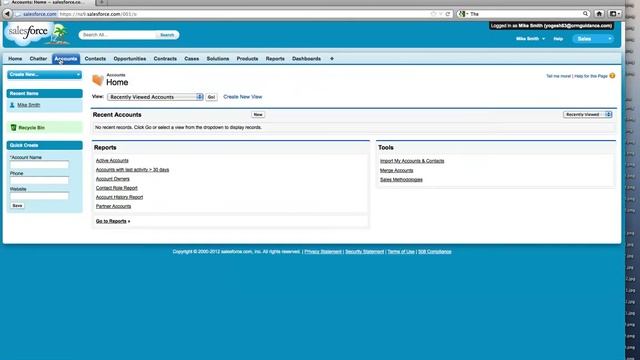
Task: Open the Contact Role Report link
Action: [116, 188]
